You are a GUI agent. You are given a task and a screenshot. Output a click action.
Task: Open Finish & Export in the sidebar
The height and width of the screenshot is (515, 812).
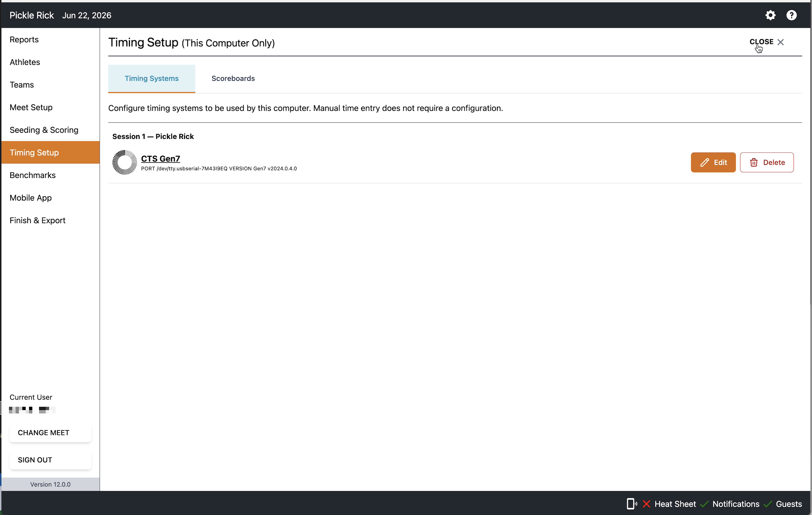50,220
